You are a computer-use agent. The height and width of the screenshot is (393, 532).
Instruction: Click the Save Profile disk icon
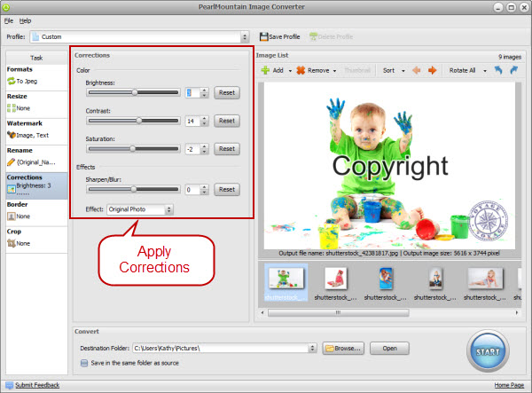tap(264, 36)
